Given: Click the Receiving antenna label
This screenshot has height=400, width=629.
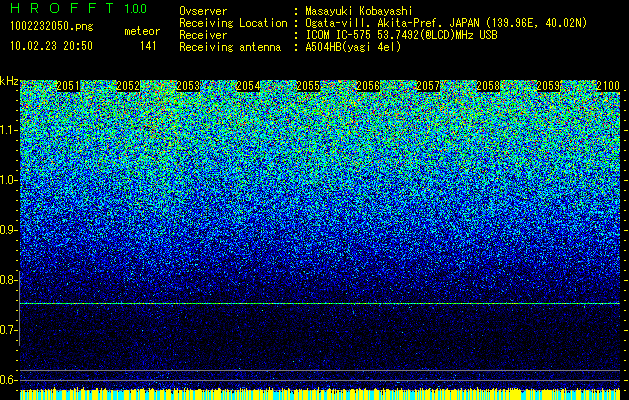Looking at the screenshot, I should (230, 47).
